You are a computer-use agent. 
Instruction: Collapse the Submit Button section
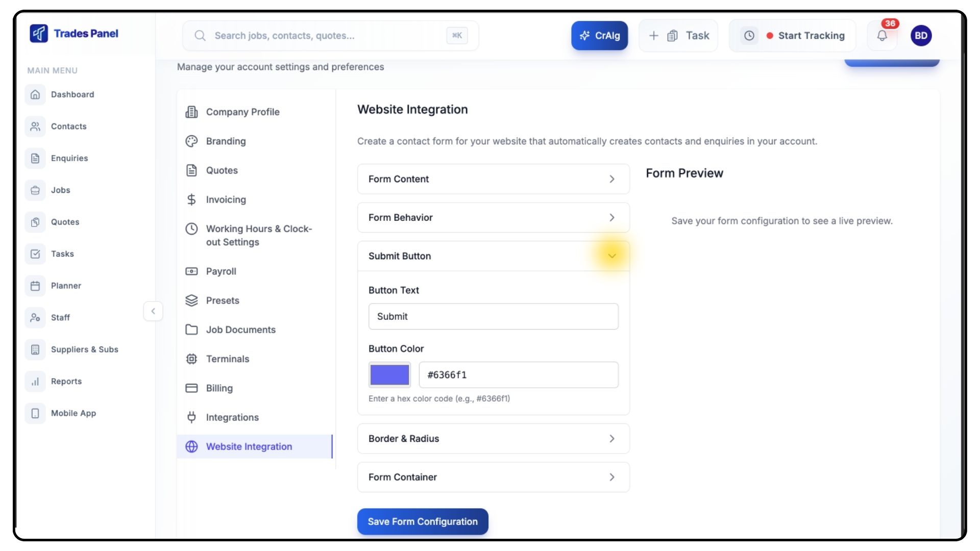pyautogui.click(x=611, y=256)
